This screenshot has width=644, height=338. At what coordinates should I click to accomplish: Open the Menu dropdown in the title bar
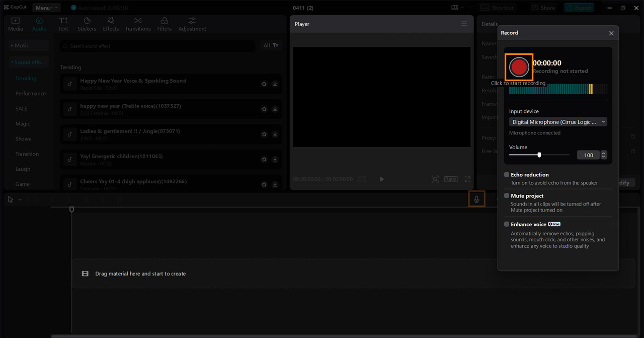46,8
